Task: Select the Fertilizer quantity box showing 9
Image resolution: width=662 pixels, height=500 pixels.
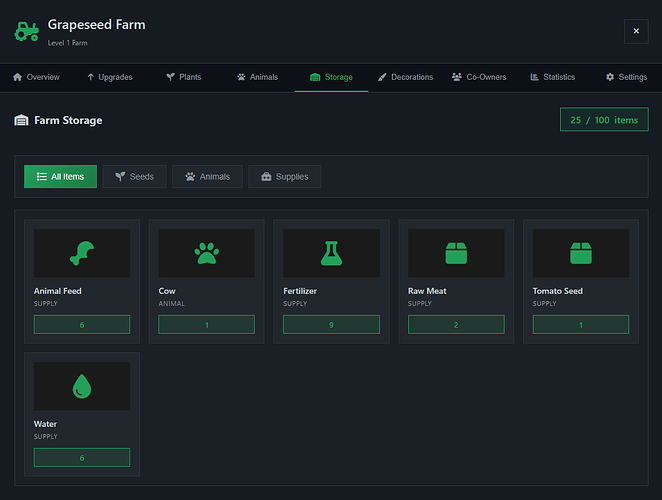Action: coord(331,325)
